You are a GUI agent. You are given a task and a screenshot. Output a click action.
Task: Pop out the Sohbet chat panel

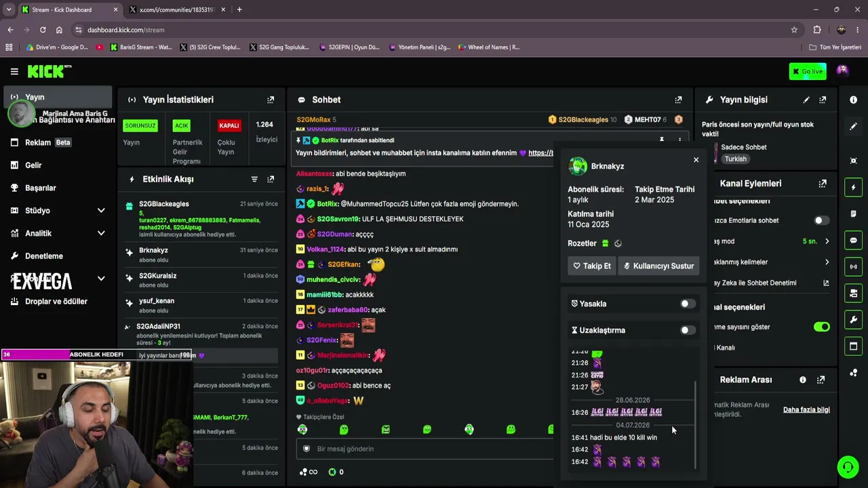point(678,100)
